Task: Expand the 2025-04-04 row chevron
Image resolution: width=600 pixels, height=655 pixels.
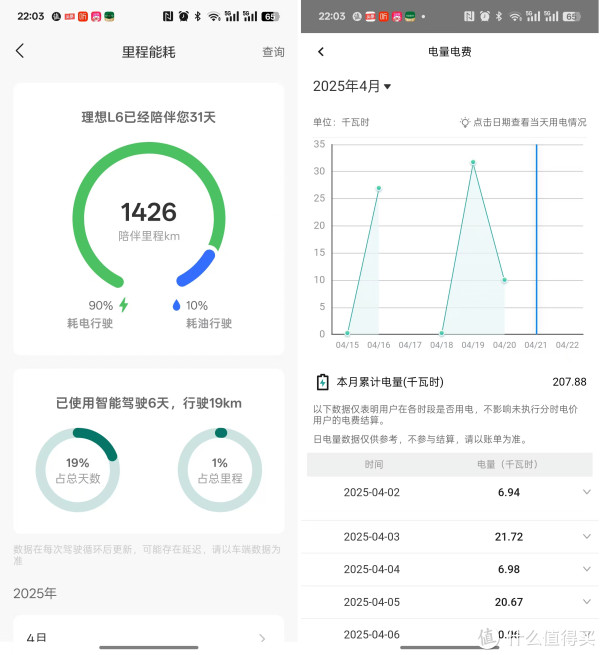Action: pyautogui.click(x=587, y=569)
